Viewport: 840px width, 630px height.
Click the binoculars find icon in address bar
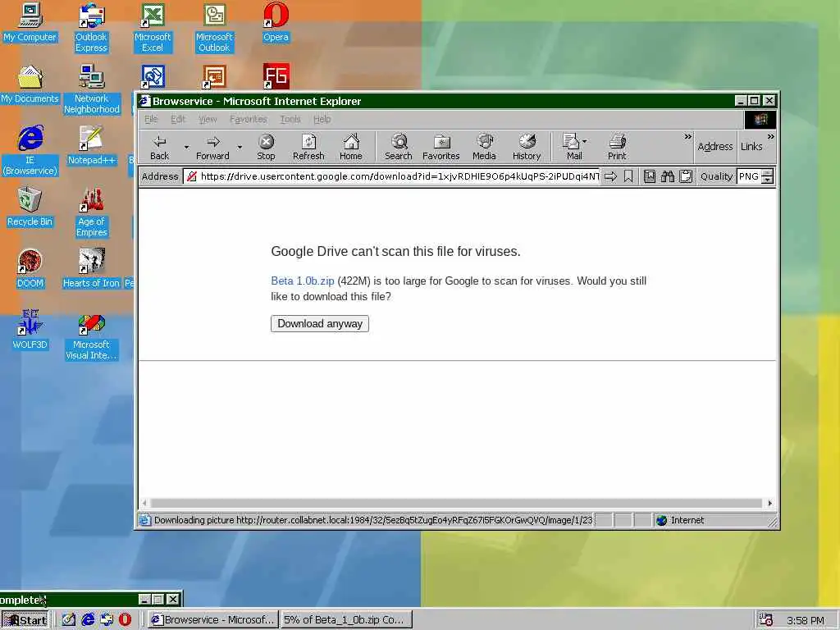[668, 176]
